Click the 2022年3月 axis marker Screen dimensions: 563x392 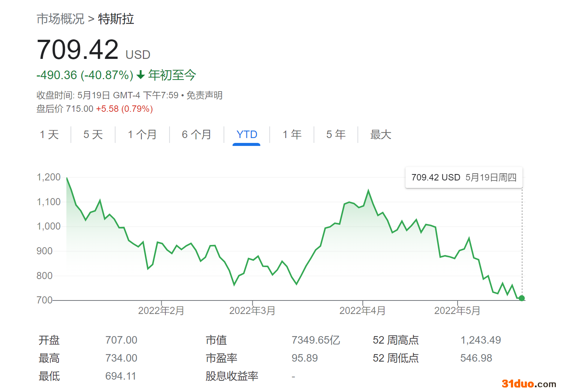252,311
